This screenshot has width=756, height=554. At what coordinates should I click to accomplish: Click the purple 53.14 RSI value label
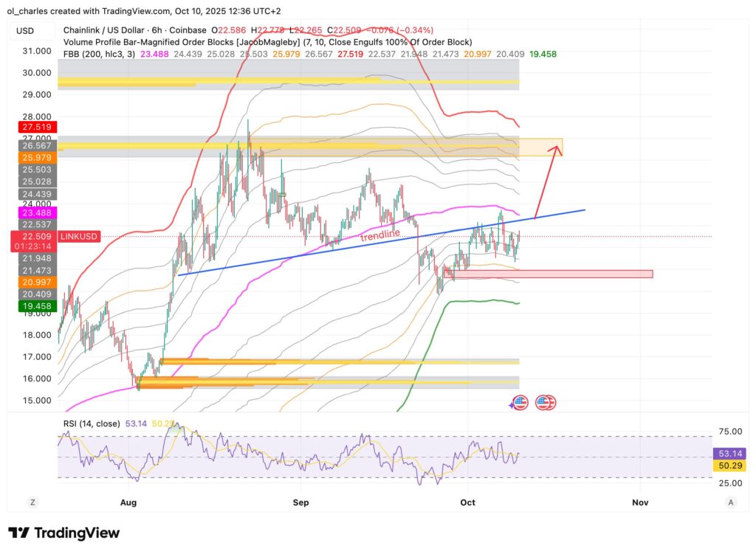click(x=728, y=454)
